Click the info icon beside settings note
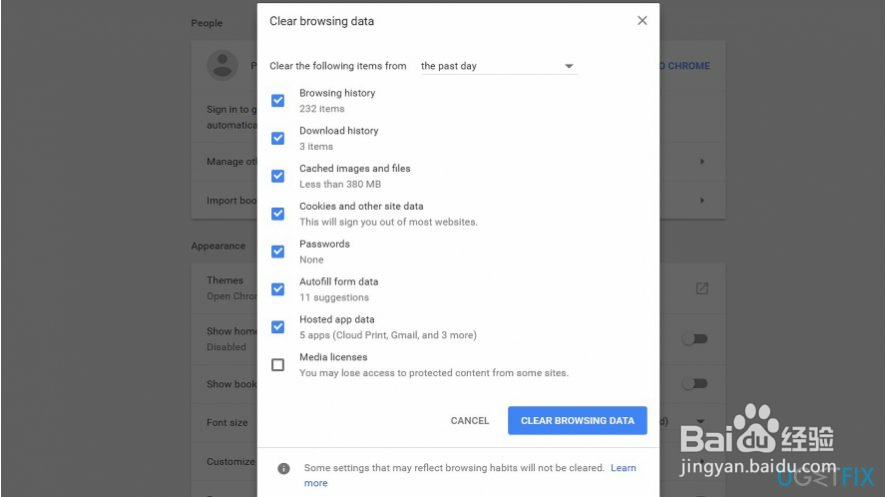The image size is (886, 497). tap(284, 468)
